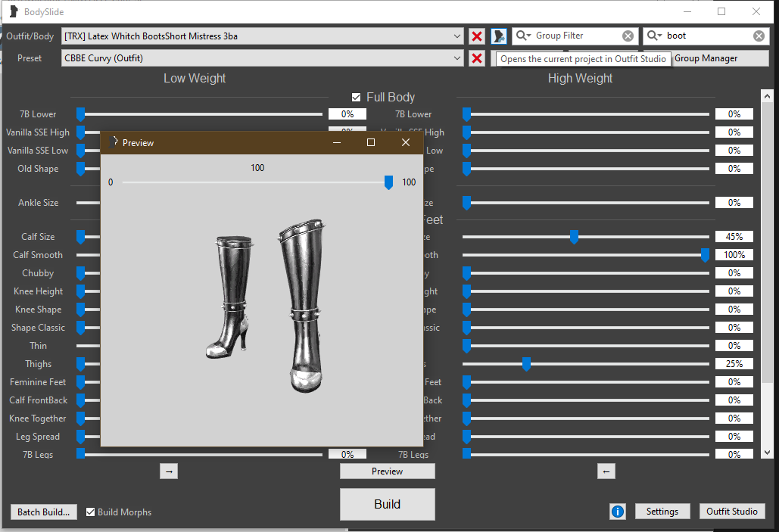This screenshot has width=779, height=532.
Task: Adjust the low weight 7B Lower slider
Action: point(80,114)
